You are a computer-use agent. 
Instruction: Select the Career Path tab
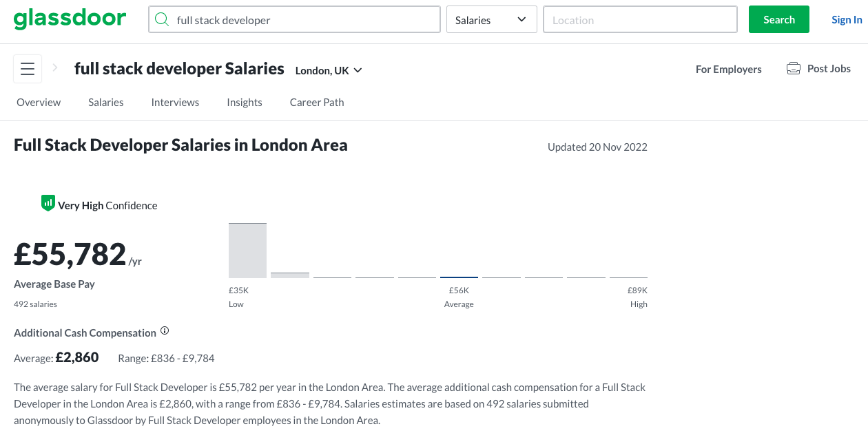317,102
